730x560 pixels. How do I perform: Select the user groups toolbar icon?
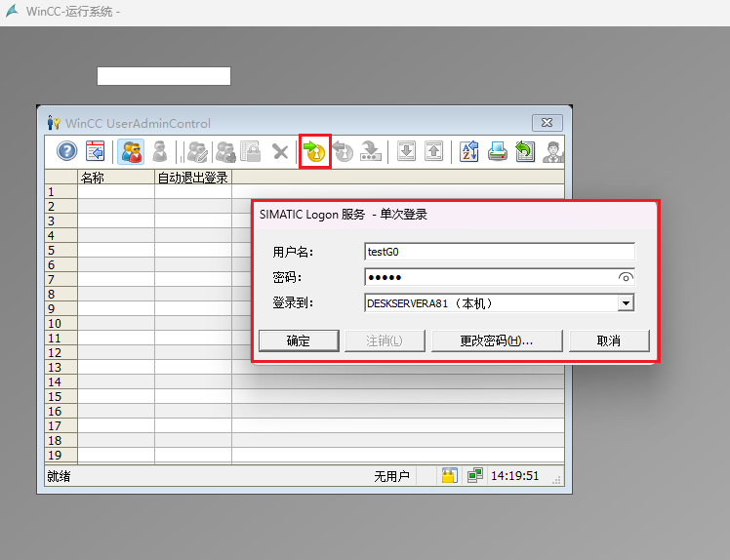click(130, 151)
